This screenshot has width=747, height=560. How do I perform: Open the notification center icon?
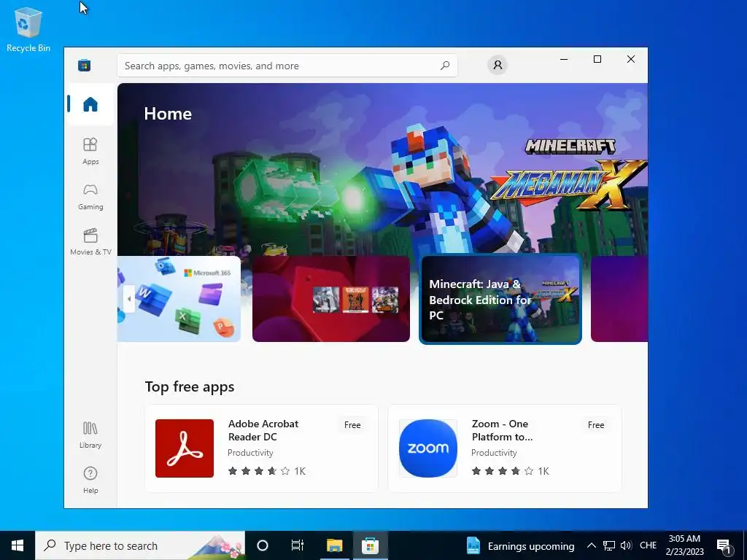pos(724,545)
